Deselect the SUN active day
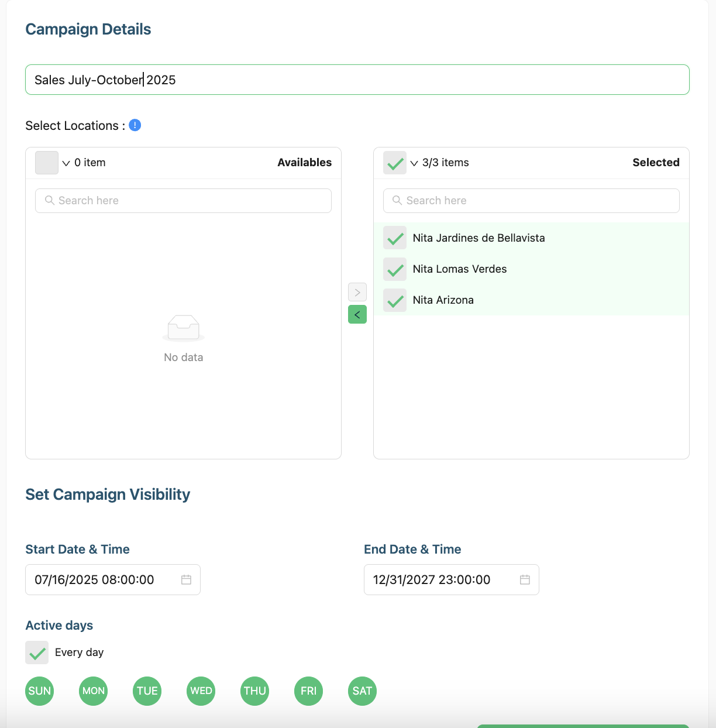Image resolution: width=716 pixels, height=728 pixels. [40, 691]
